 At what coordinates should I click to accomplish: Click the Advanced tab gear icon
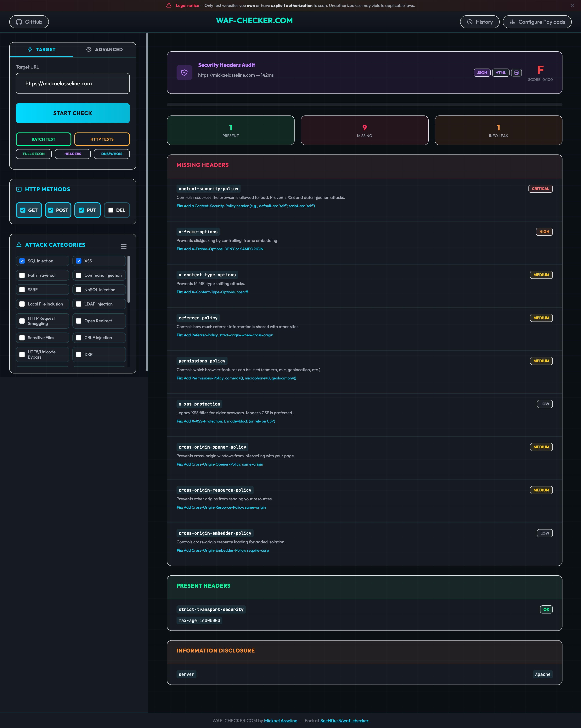(x=88, y=50)
